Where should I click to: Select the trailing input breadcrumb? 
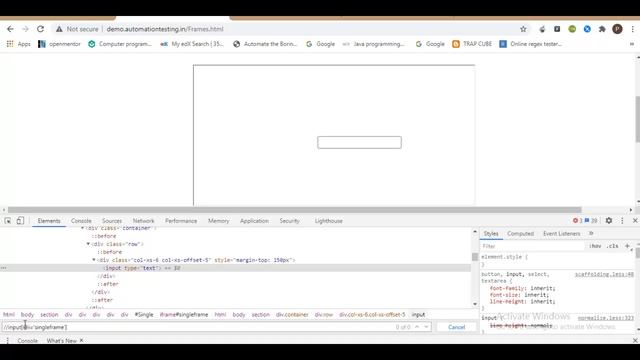tap(418, 315)
